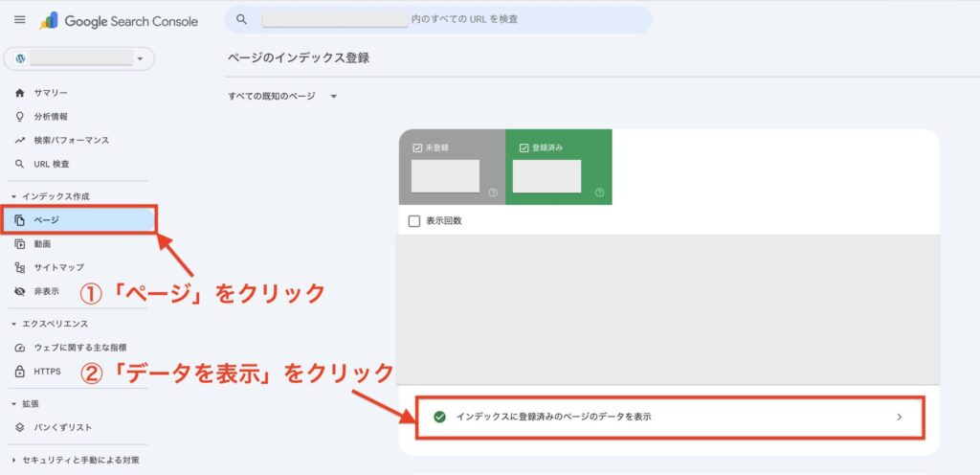980x475 pixels.
Task: Toggle the 登録済み checkbox
Action: pyautogui.click(x=523, y=148)
